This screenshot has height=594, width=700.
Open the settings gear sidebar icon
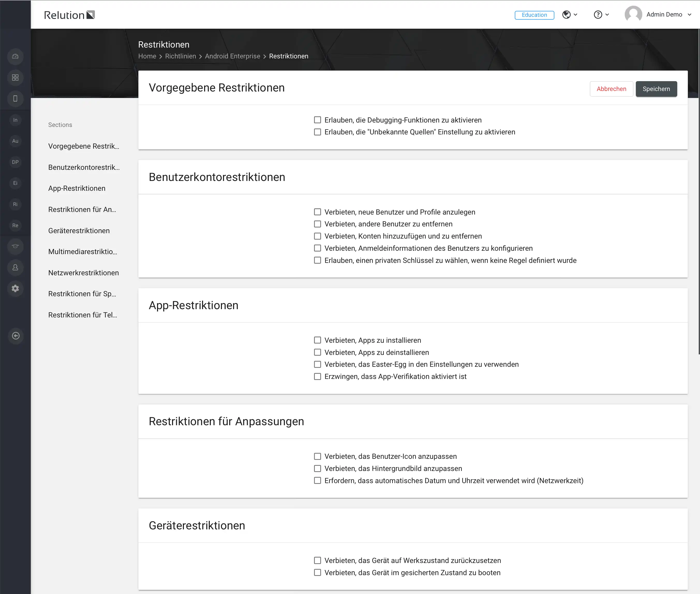tap(15, 288)
